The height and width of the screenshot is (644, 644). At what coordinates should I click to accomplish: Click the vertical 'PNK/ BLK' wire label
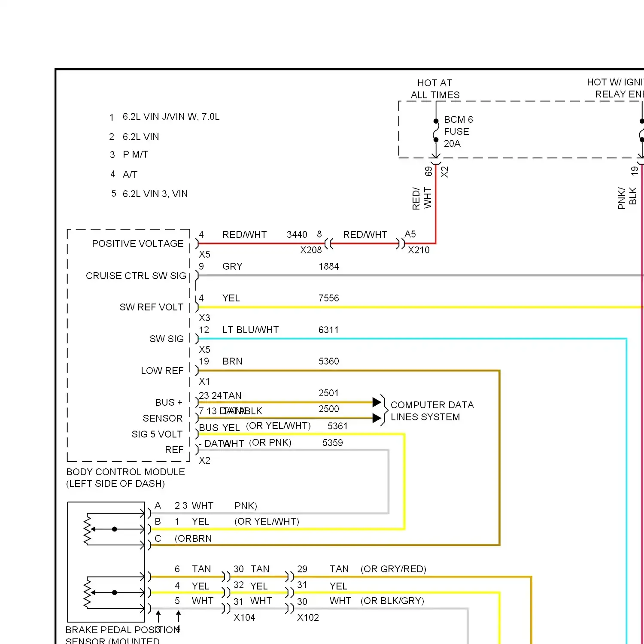tap(627, 198)
